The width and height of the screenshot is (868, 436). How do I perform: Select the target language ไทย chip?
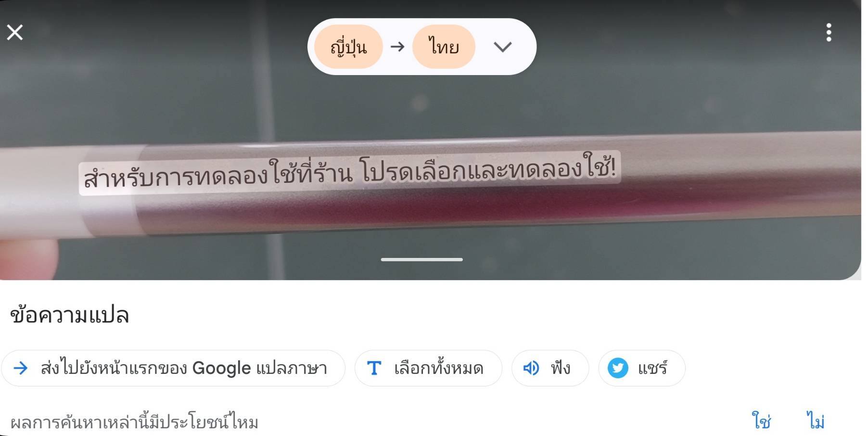click(x=444, y=47)
